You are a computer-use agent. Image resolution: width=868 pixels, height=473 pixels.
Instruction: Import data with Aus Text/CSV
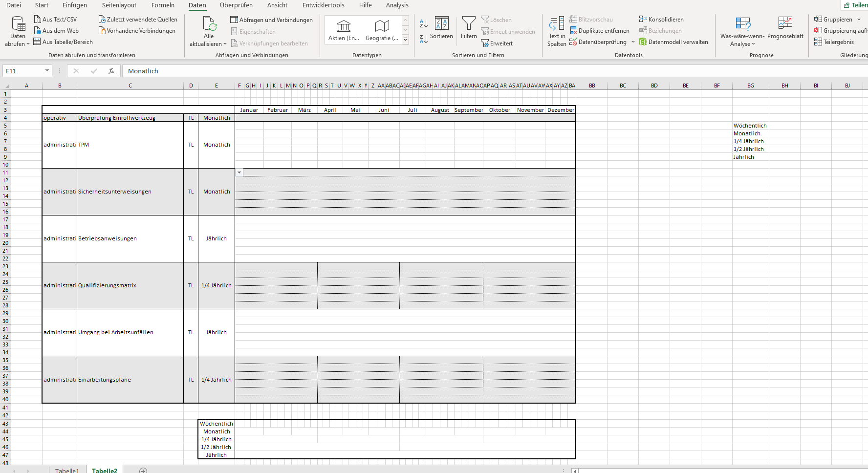[x=55, y=20]
